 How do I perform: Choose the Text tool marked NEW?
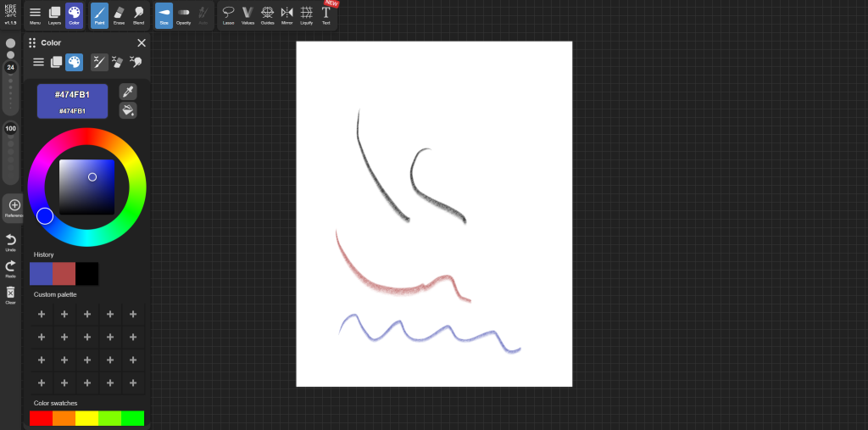325,15
